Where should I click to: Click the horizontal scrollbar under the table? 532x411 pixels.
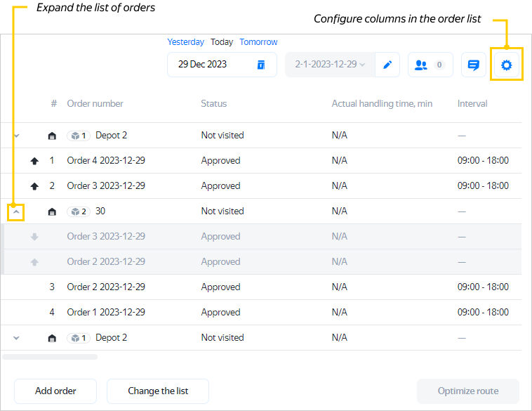[50, 357]
